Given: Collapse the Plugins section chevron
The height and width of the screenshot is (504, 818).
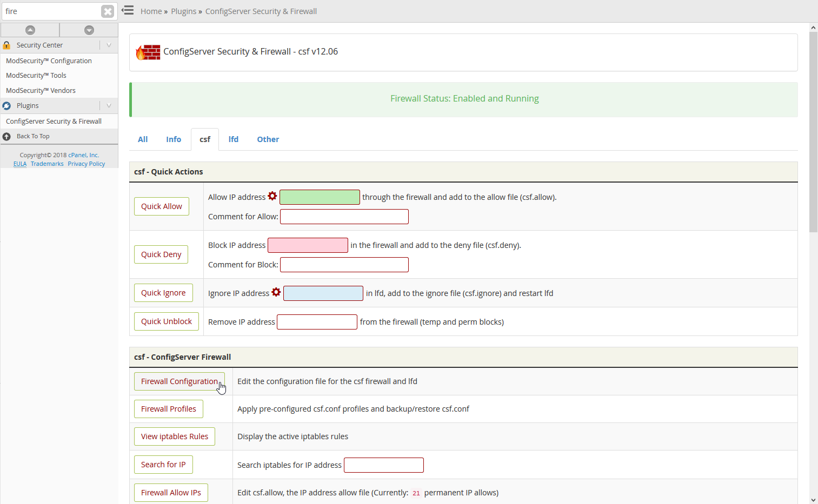Looking at the screenshot, I should coord(109,106).
